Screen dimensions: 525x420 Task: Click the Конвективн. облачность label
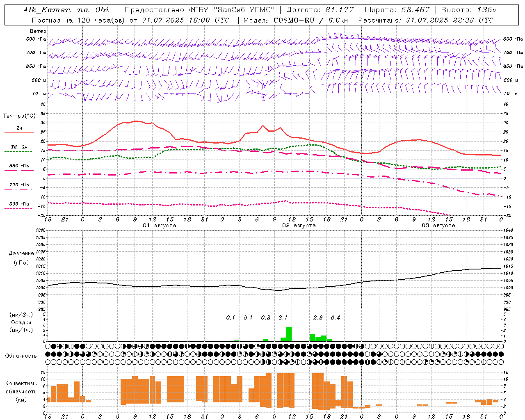[x=21, y=388]
